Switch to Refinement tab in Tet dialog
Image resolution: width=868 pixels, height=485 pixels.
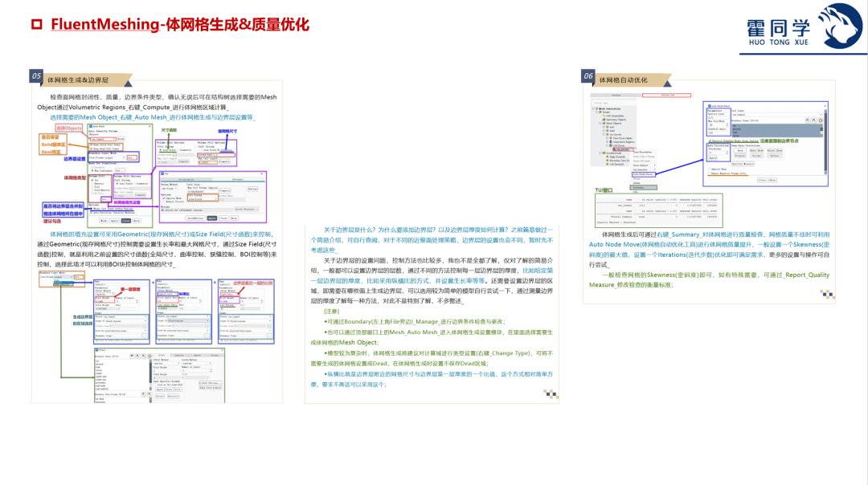click(238, 179)
